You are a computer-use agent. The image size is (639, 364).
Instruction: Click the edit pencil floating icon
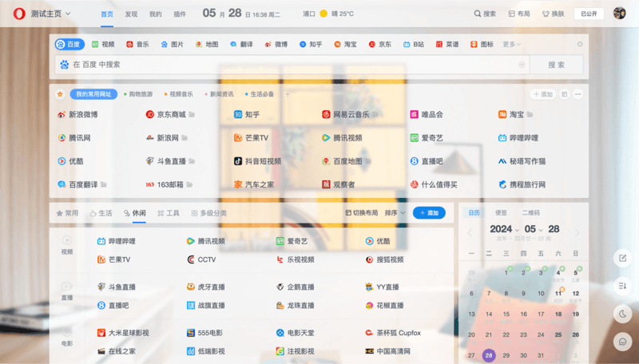(x=622, y=258)
